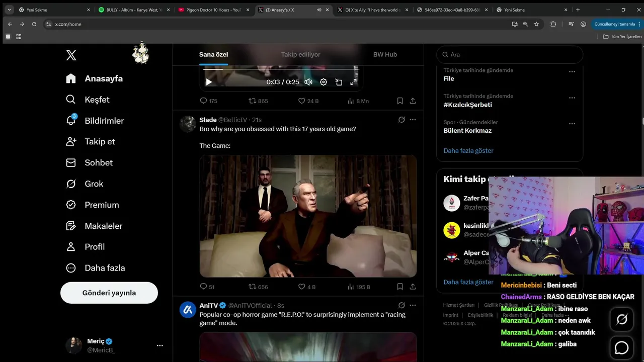Screen dimensions: 644x362
Task: View analytics showing 8 Mn views
Action: [358, 101]
